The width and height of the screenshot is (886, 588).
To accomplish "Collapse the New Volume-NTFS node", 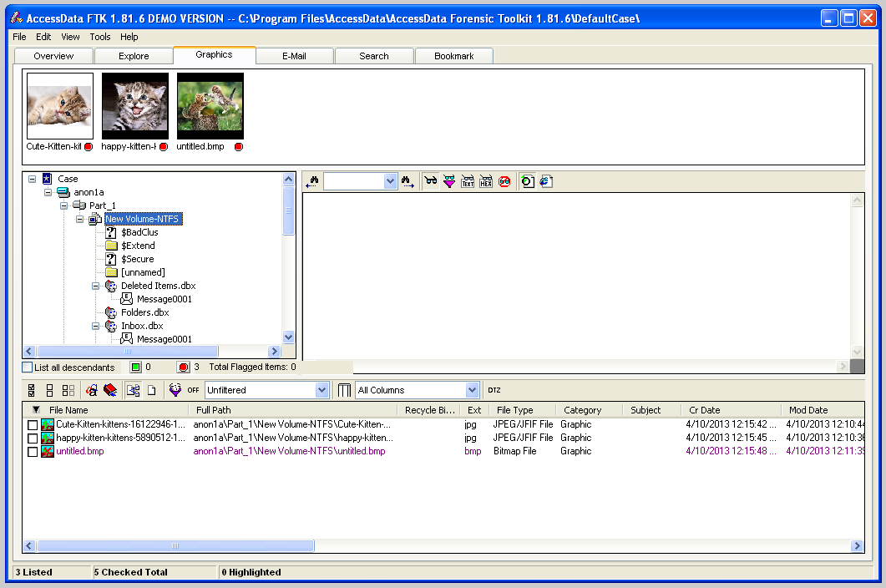I will click(79, 219).
